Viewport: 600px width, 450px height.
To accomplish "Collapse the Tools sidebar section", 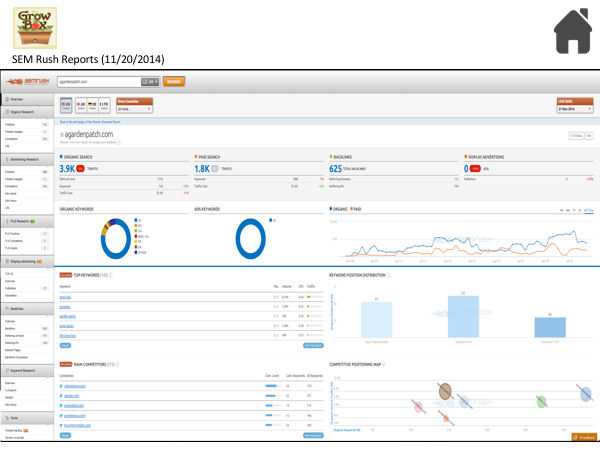I will pos(27,418).
